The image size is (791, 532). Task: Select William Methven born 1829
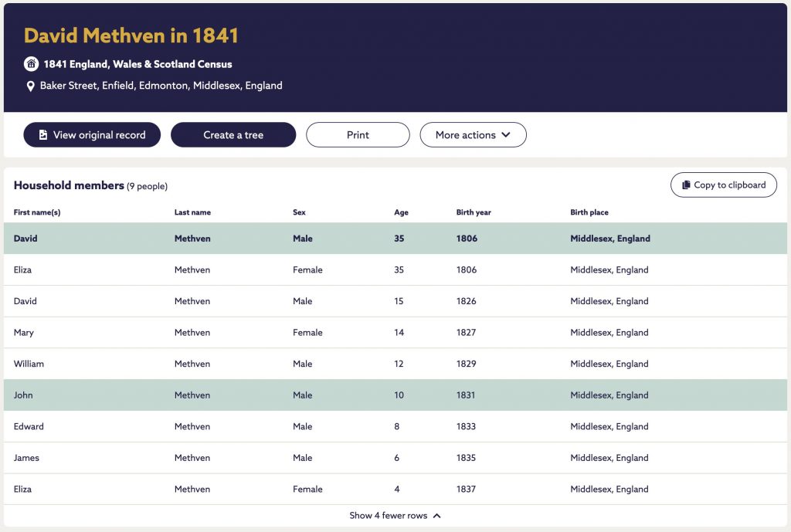395,364
